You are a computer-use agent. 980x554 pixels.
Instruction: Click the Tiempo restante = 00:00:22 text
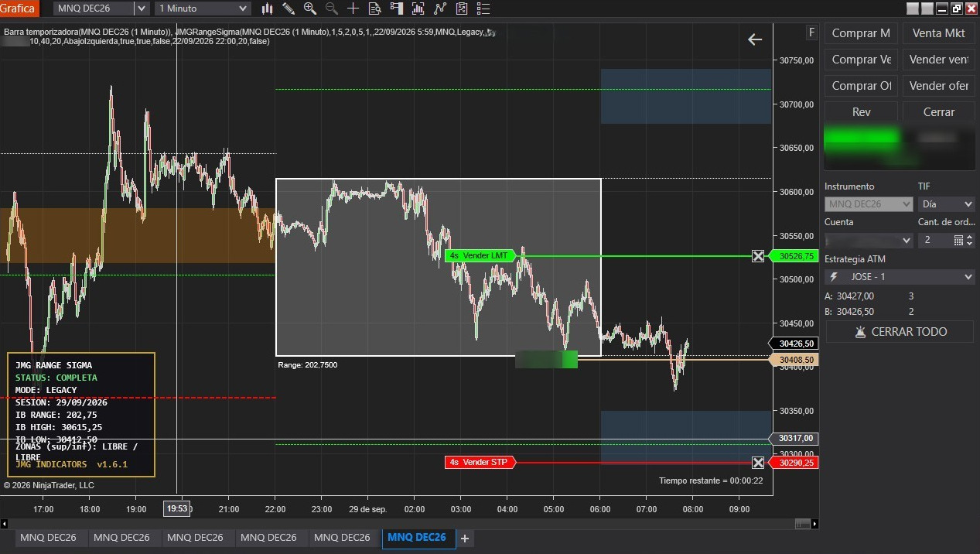711,480
